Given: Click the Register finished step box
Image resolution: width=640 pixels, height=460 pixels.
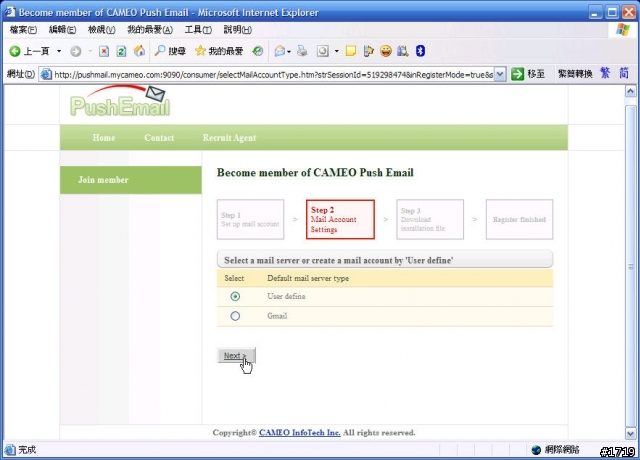Looking at the screenshot, I should 519,220.
